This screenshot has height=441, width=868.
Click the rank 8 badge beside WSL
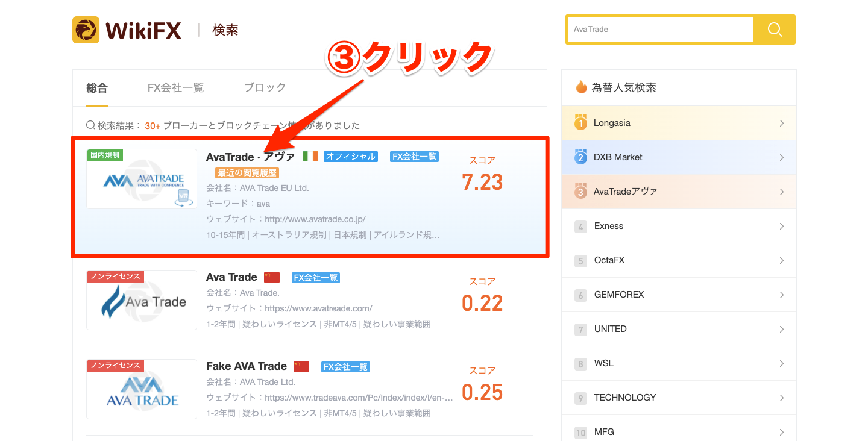coord(580,364)
